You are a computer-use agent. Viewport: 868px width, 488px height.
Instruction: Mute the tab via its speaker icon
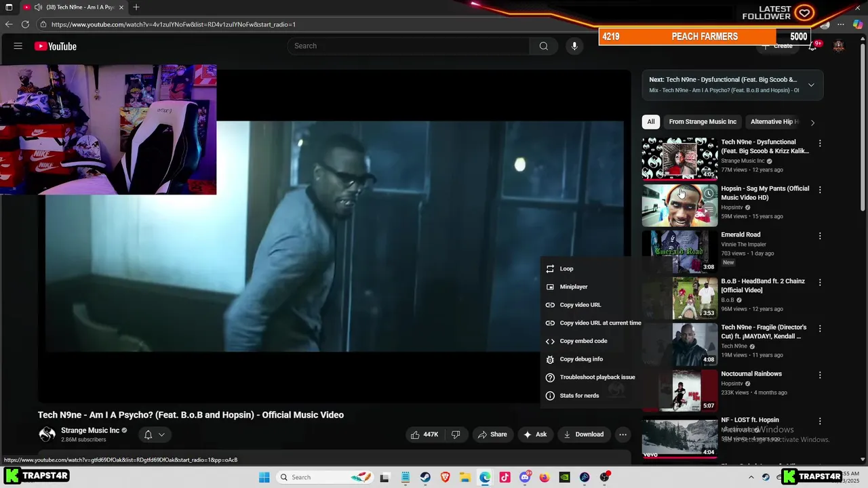coord(39,7)
